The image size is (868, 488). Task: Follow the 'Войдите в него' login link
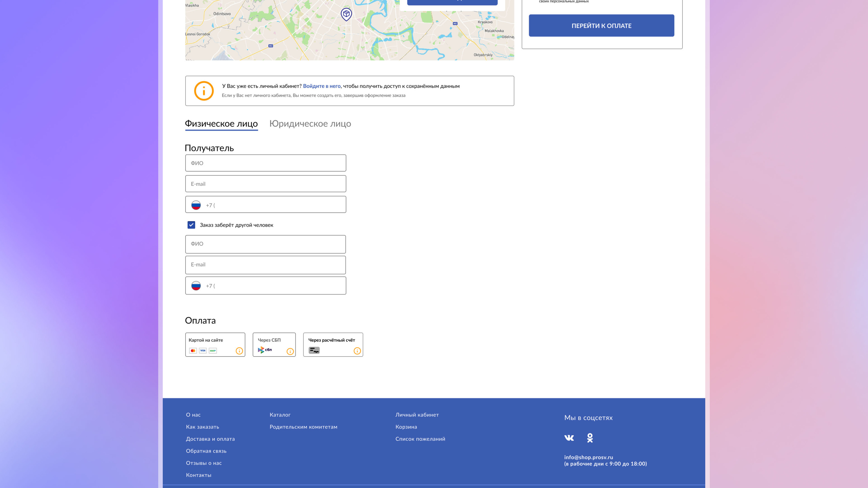pos(321,86)
